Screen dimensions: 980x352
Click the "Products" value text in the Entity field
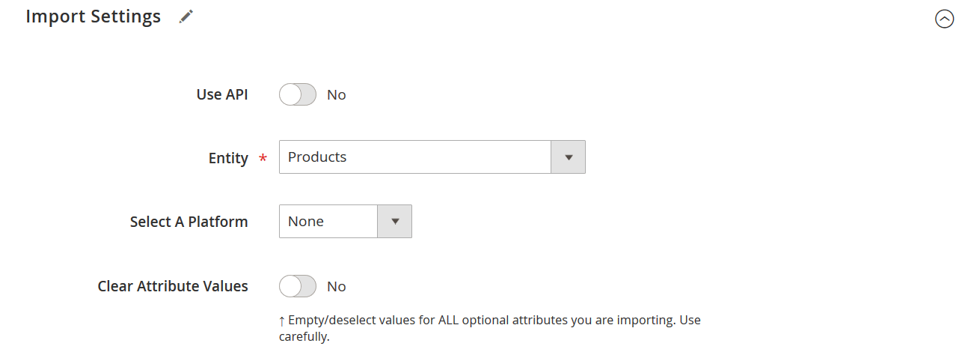[x=317, y=157]
